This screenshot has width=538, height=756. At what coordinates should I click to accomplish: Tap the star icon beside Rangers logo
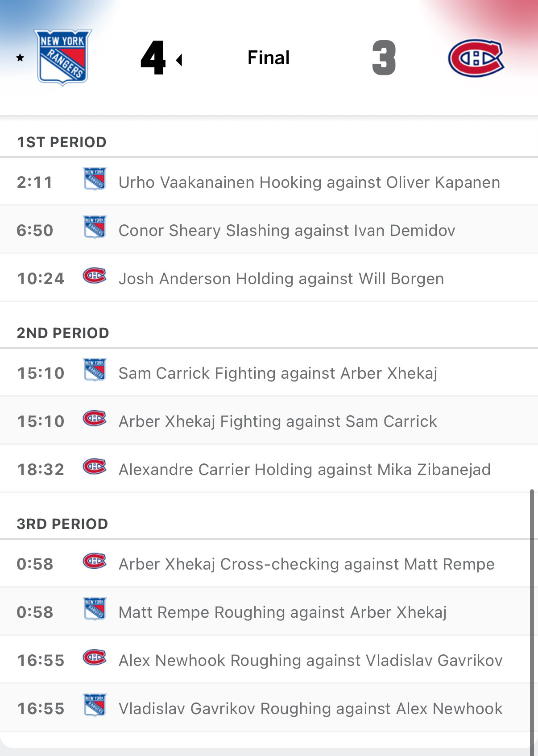(x=20, y=58)
